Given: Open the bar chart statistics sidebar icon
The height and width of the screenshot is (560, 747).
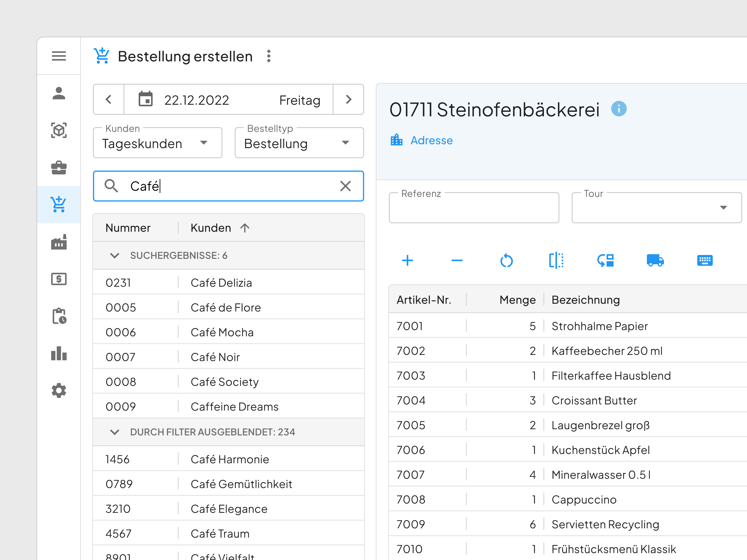Looking at the screenshot, I should point(59,353).
